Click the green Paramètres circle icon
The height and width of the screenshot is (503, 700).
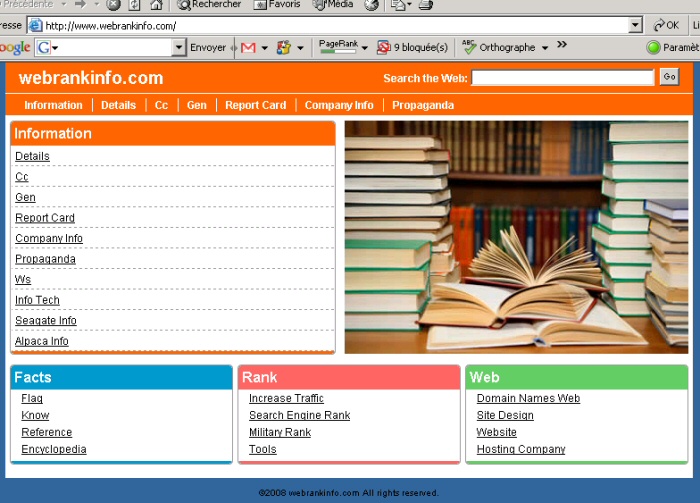point(653,47)
